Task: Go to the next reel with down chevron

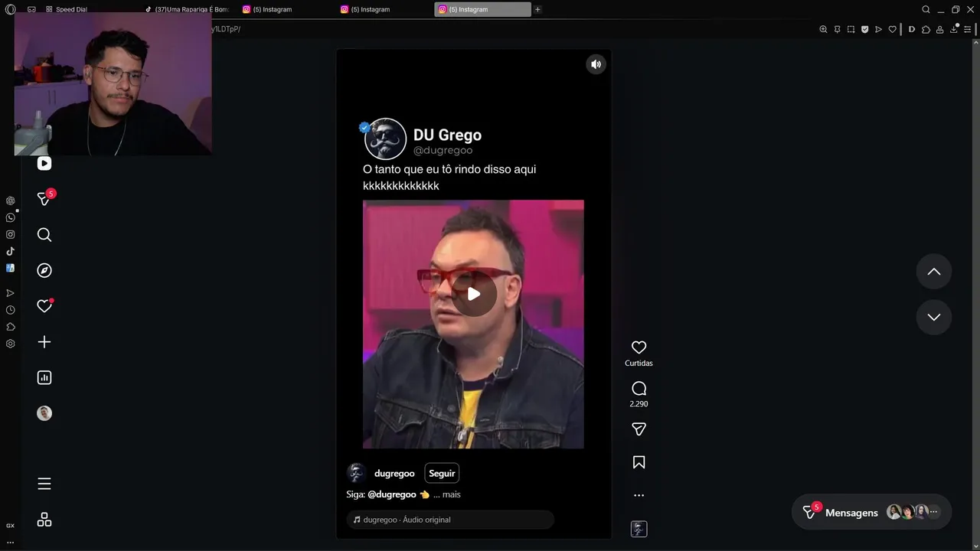Action: [934, 317]
